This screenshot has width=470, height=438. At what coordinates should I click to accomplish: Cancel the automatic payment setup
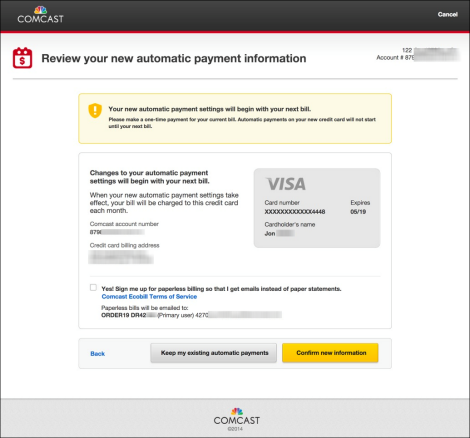[447, 14]
